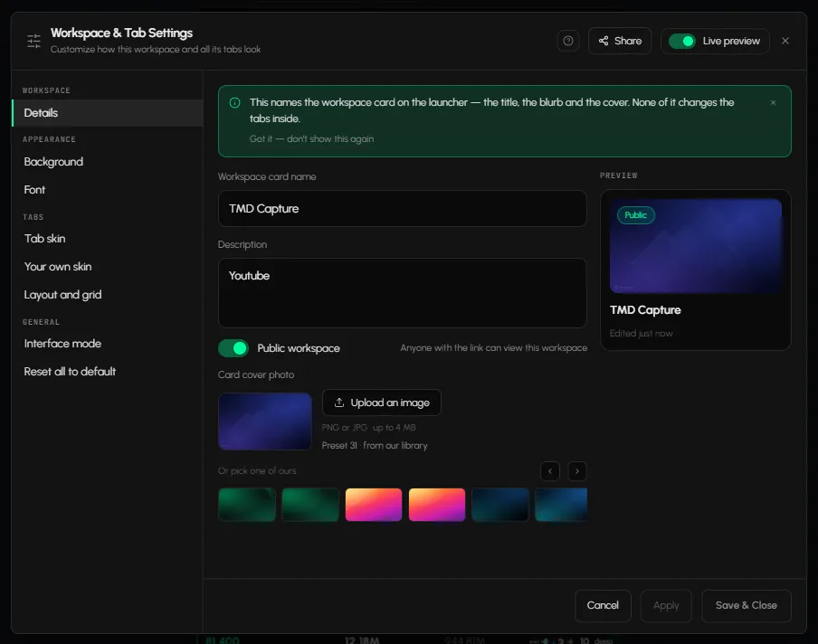Select the Details sidebar item
818x644 pixels.
(107, 113)
